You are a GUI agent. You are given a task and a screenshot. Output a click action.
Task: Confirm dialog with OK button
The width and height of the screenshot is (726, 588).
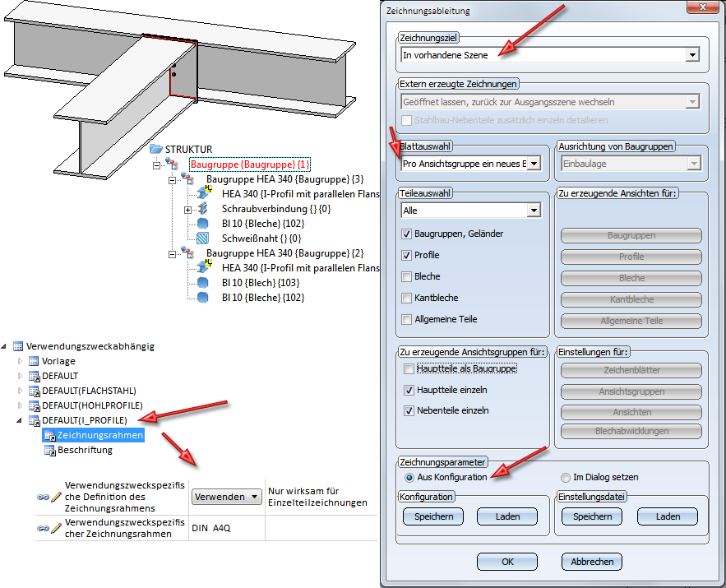tap(507, 562)
